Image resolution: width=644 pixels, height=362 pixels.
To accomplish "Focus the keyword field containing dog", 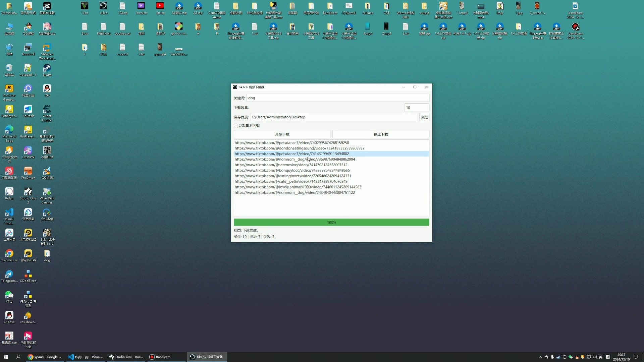I will tap(338, 98).
